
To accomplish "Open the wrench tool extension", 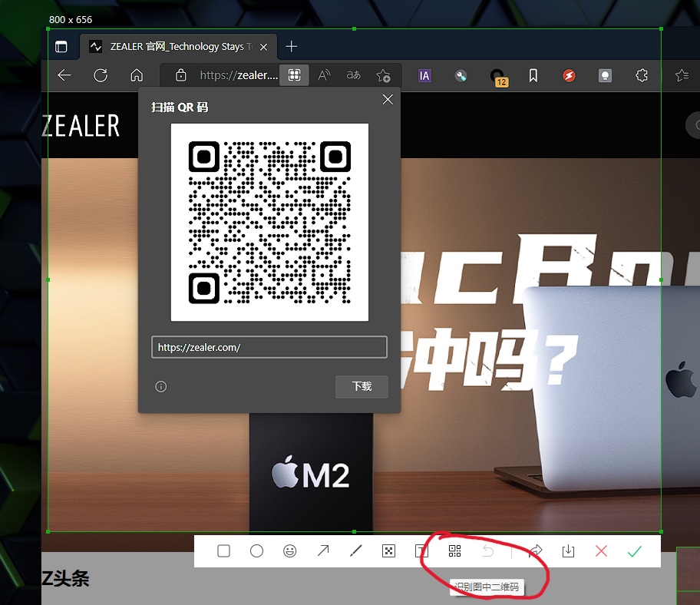I will tap(461, 75).
